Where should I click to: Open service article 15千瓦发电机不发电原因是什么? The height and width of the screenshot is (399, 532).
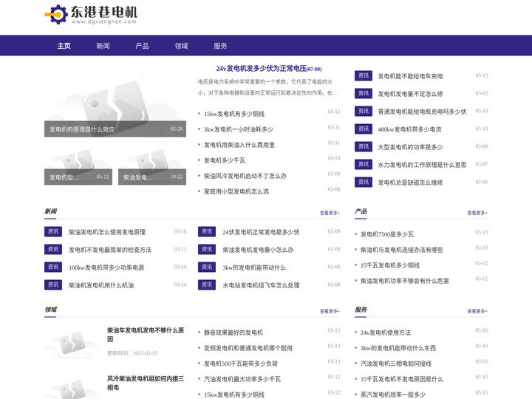click(x=402, y=379)
